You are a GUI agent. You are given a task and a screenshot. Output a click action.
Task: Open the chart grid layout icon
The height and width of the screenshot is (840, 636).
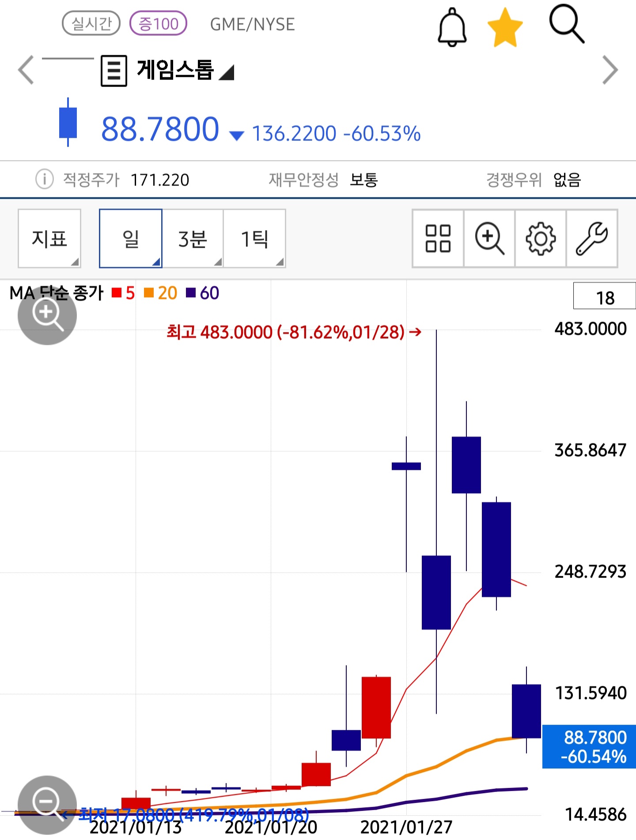coord(438,238)
